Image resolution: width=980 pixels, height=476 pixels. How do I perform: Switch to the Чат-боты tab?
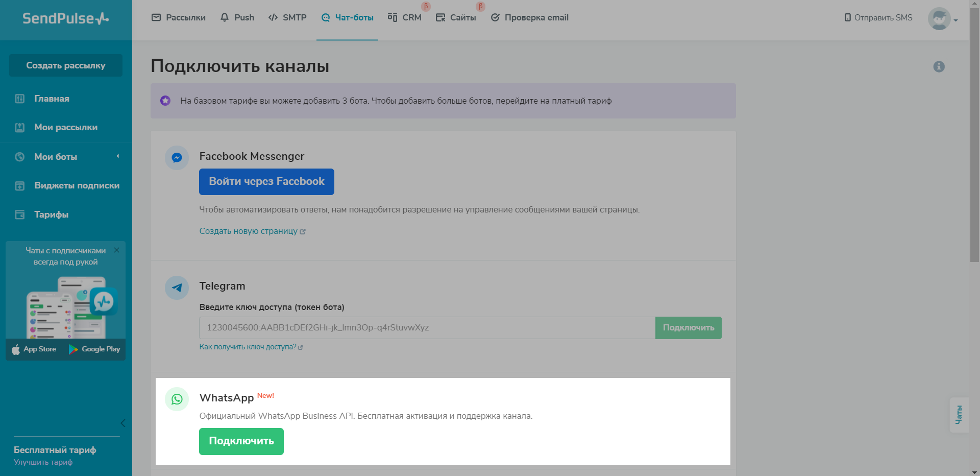347,17
